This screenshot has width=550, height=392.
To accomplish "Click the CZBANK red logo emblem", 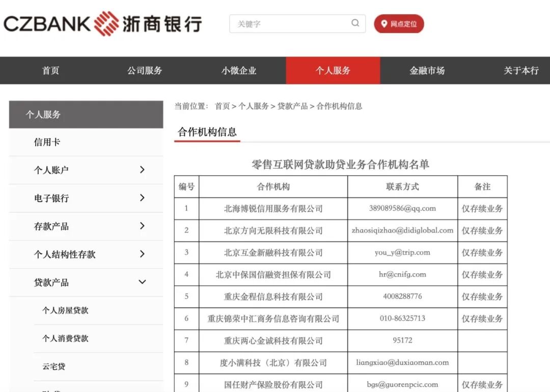I will click(106, 23).
